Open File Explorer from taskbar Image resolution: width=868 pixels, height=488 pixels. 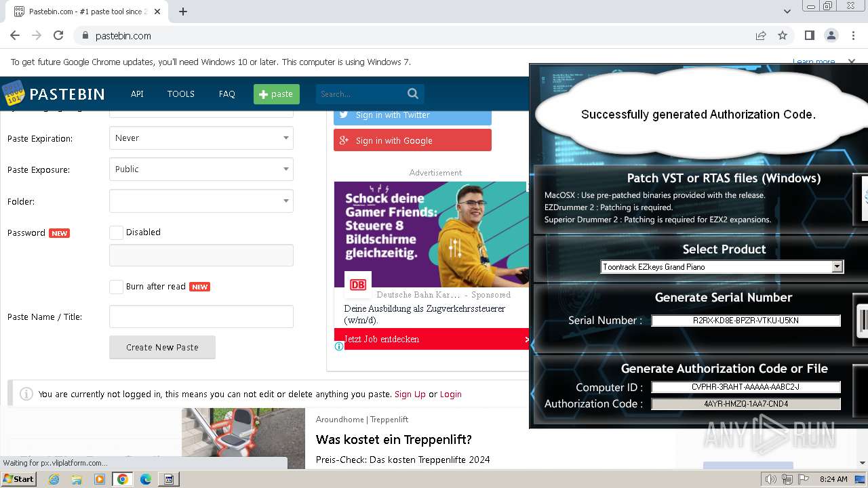pos(77,479)
